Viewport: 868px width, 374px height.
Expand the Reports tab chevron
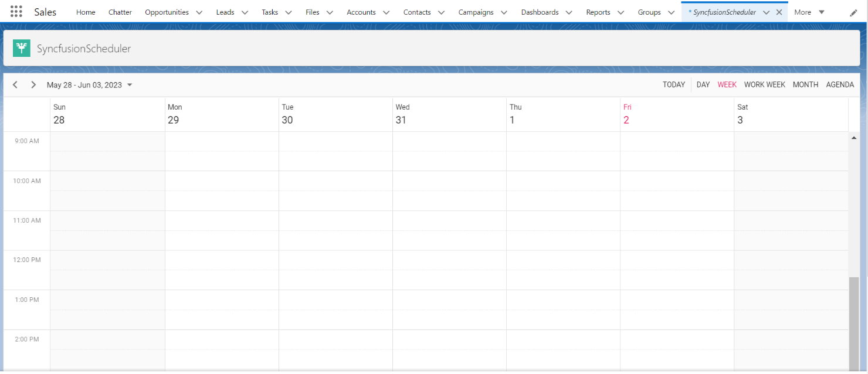tap(621, 12)
